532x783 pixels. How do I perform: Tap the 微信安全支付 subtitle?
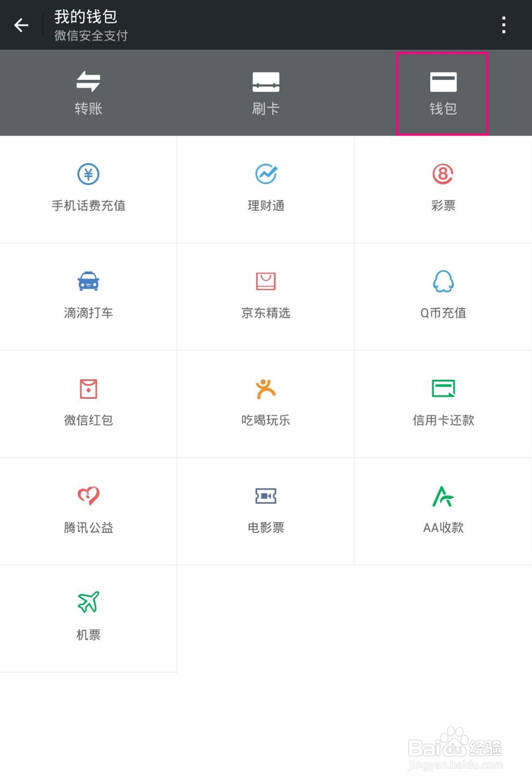(91, 36)
